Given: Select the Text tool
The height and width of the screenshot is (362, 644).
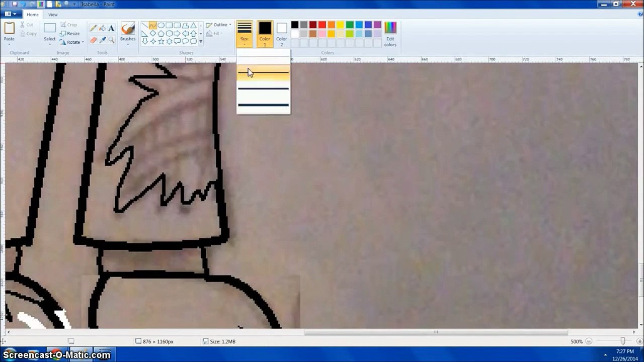Looking at the screenshot, I should pyautogui.click(x=111, y=29).
